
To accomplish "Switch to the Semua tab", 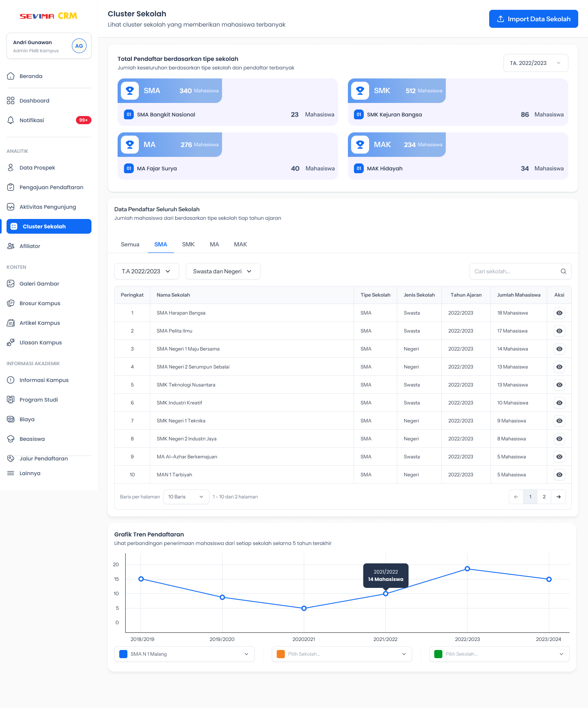I will 130,244.
